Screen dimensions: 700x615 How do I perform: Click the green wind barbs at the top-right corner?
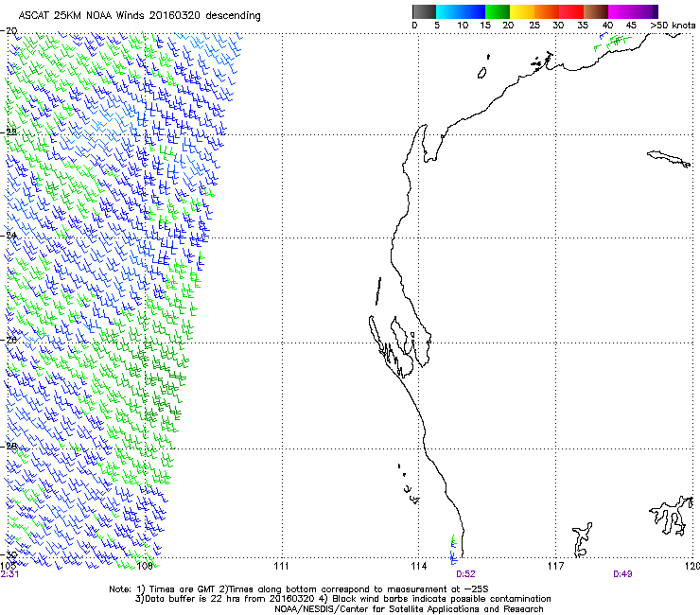(x=613, y=43)
